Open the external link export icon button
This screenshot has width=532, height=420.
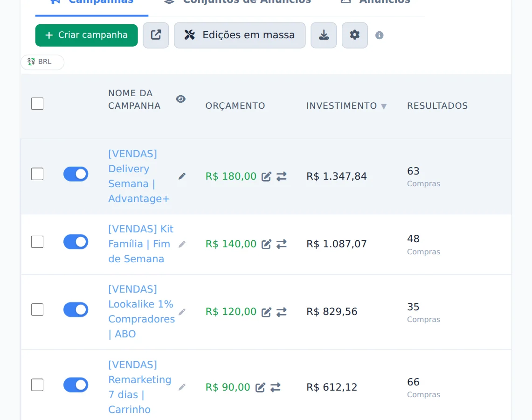coord(156,35)
